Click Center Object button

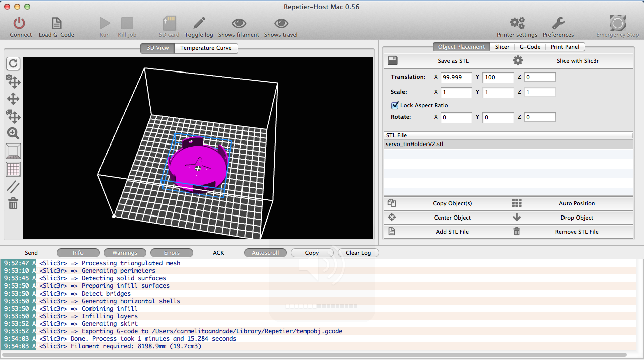[x=446, y=218]
